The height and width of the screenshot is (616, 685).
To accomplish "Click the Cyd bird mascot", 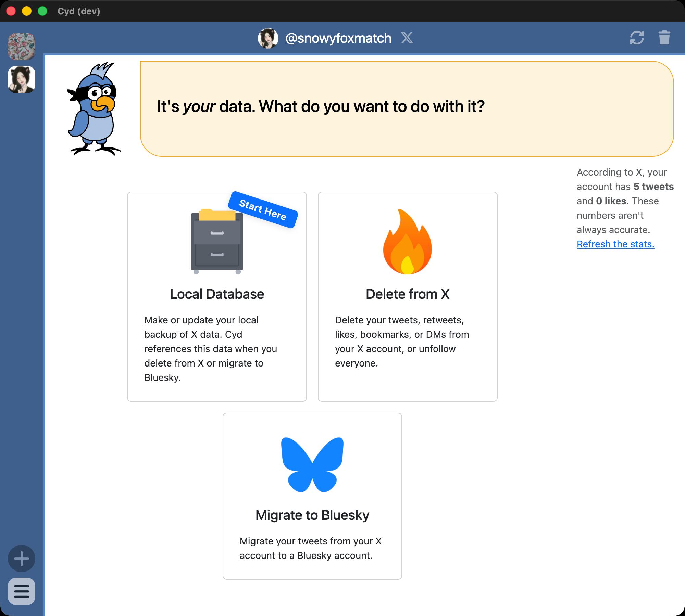I will click(x=94, y=109).
